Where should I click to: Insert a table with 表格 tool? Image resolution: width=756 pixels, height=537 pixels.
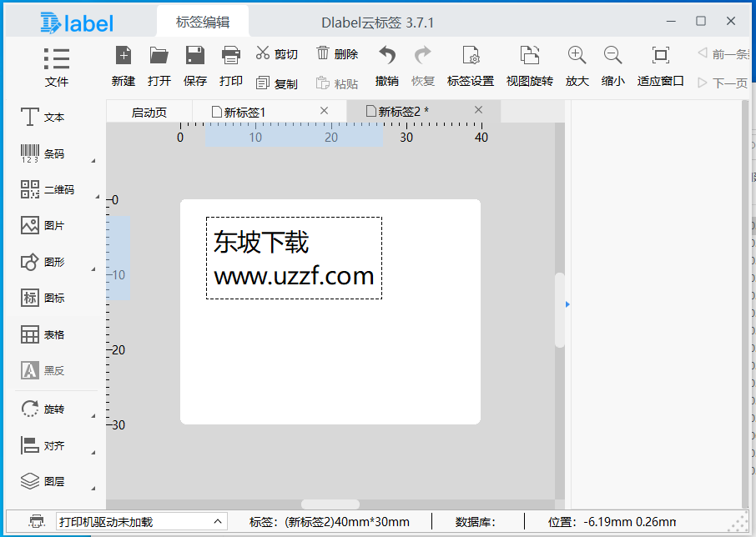click(x=43, y=334)
